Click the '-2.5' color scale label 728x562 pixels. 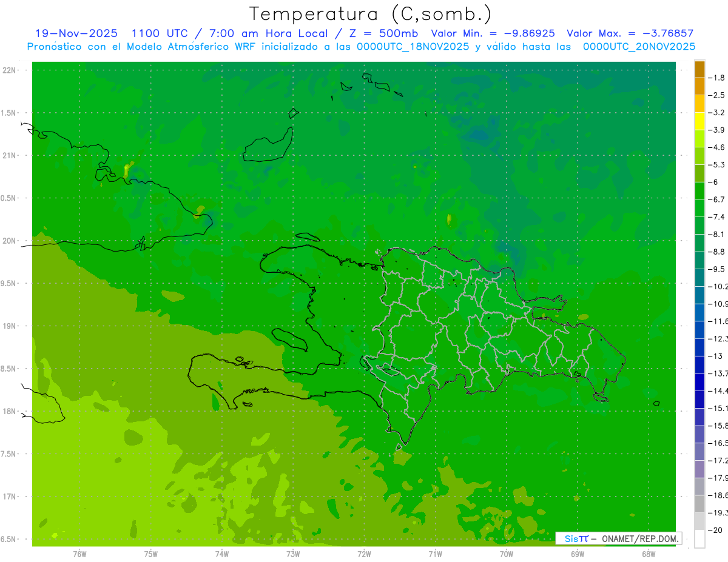coord(716,95)
